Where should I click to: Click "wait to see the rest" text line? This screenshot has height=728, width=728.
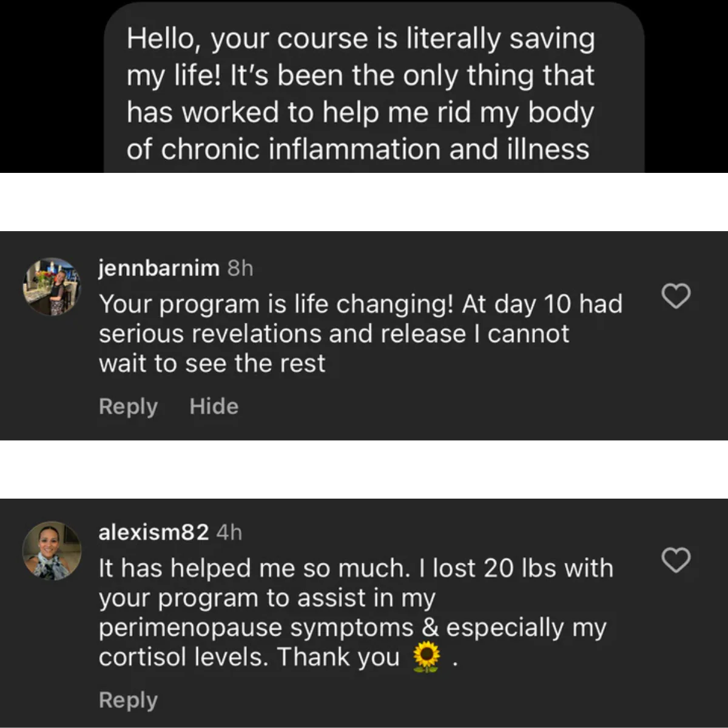point(212,363)
